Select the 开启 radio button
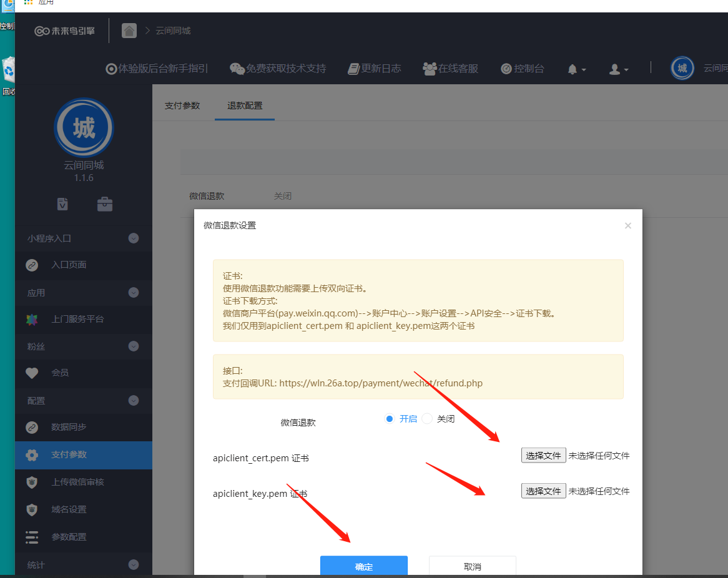The height and width of the screenshot is (578, 728). 390,419
